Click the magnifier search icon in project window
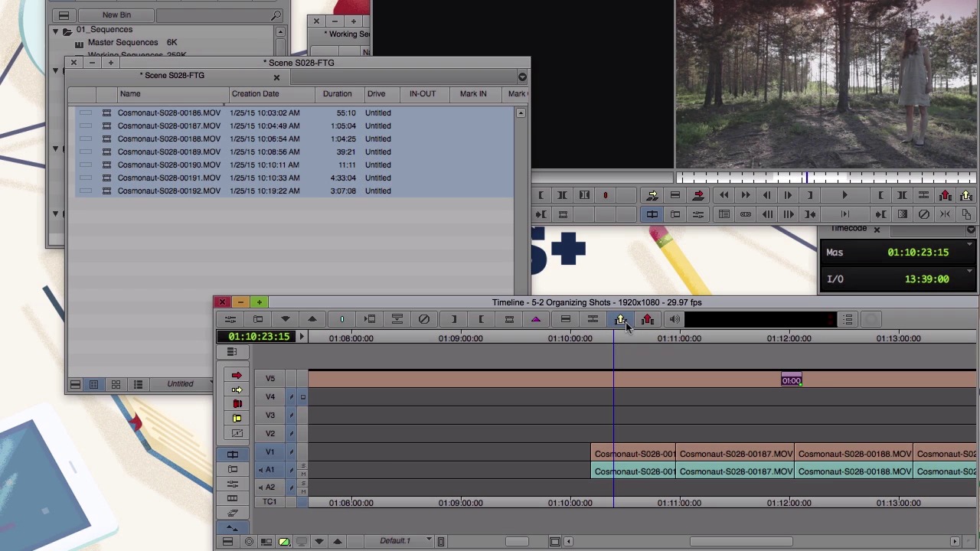The height and width of the screenshot is (551, 980). point(276,15)
